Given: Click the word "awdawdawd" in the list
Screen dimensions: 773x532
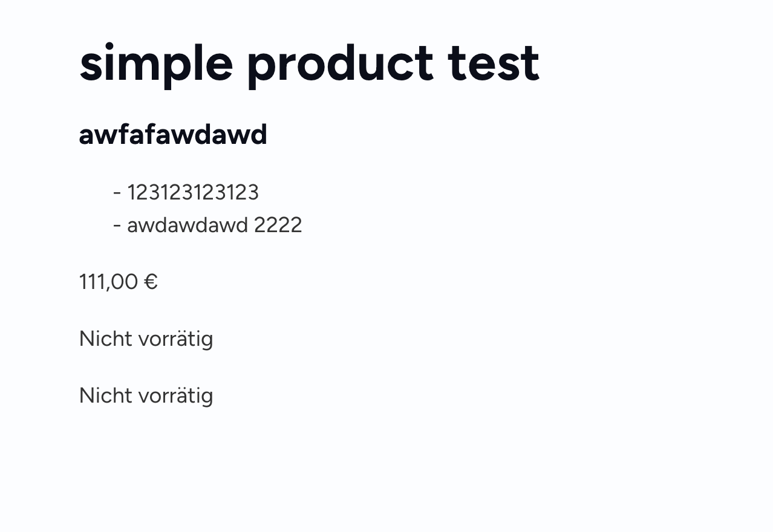Looking at the screenshot, I should [188, 225].
